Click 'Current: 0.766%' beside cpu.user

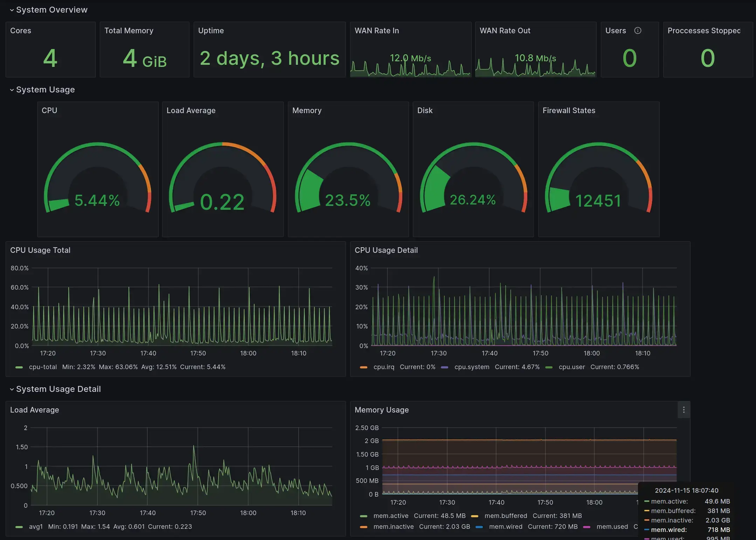[615, 367]
